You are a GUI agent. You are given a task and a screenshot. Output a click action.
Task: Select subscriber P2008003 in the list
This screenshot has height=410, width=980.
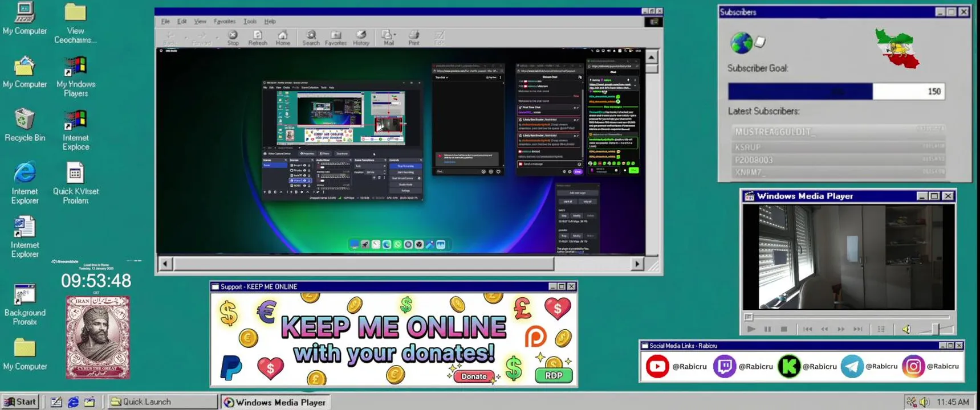(x=837, y=160)
